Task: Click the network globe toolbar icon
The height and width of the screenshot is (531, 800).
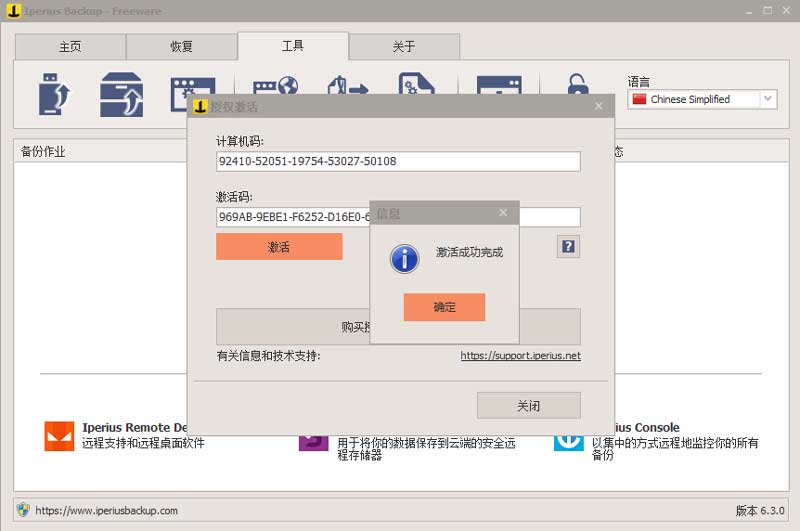Action: (x=276, y=85)
